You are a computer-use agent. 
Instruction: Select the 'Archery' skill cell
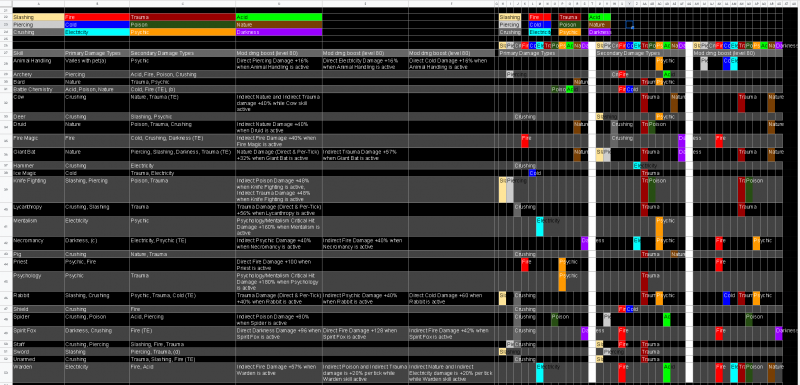(38, 74)
